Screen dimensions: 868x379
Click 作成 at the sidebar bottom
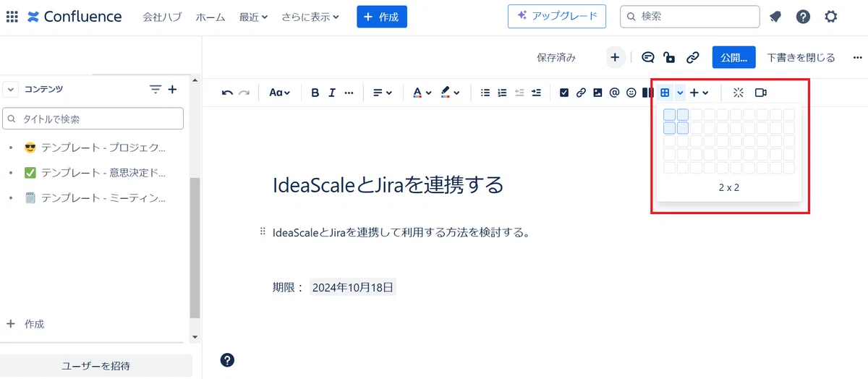point(25,324)
